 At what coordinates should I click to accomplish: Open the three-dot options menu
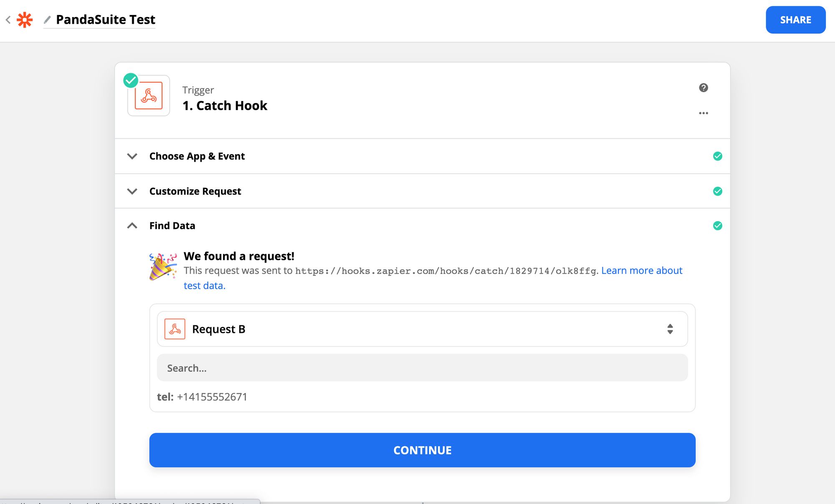tap(703, 113)
